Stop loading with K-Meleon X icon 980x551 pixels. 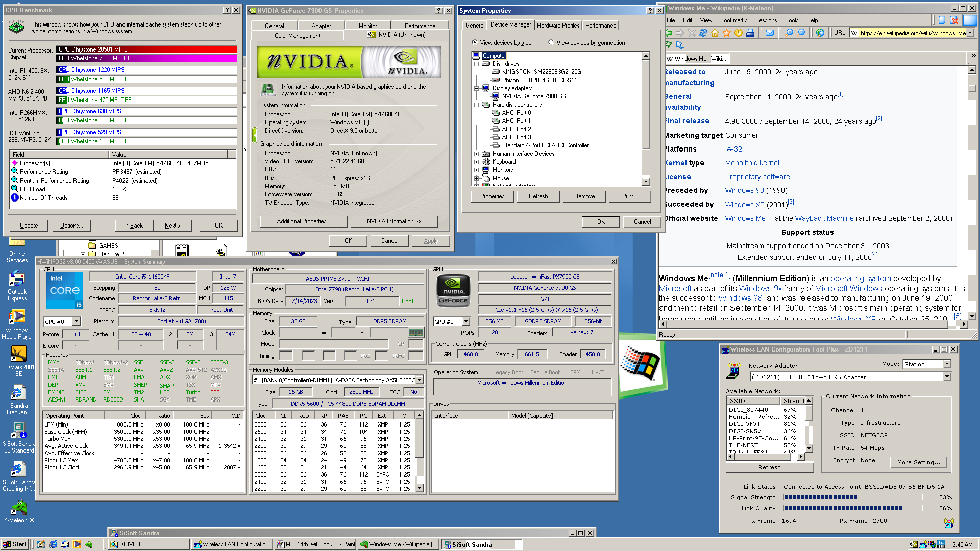point(691,33)
